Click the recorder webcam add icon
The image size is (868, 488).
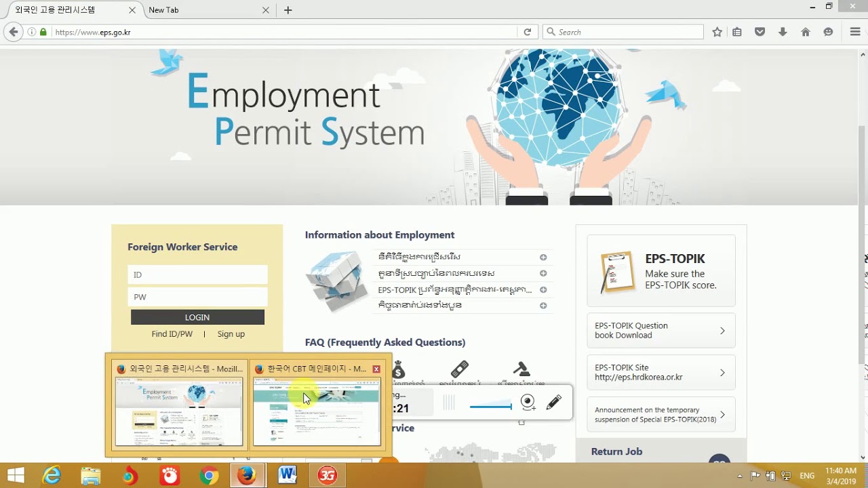click(x=528, y=403)
